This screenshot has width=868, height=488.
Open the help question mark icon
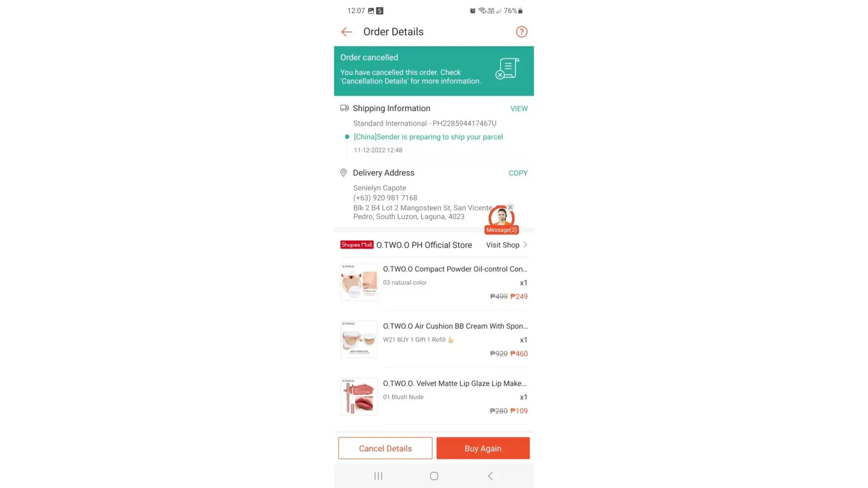(x=521, y=32)
